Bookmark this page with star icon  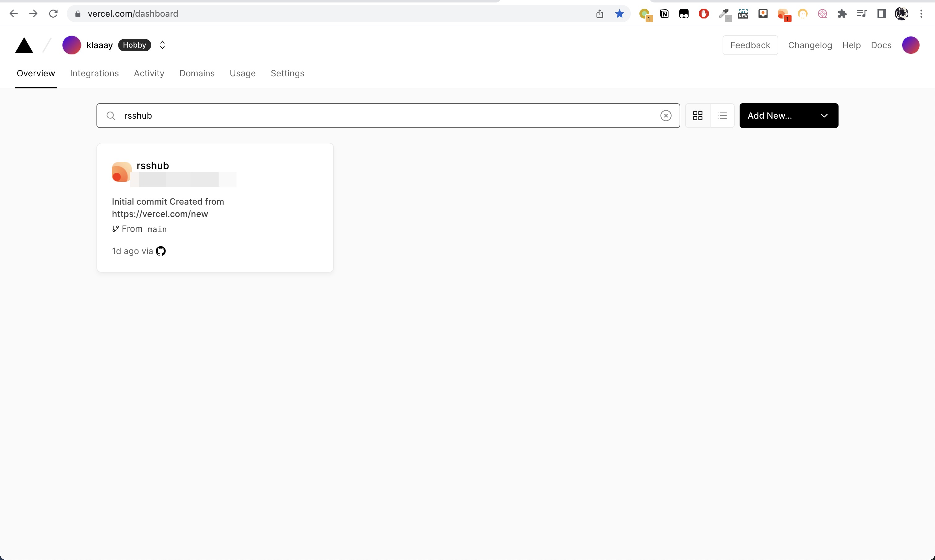click(619, 14)
